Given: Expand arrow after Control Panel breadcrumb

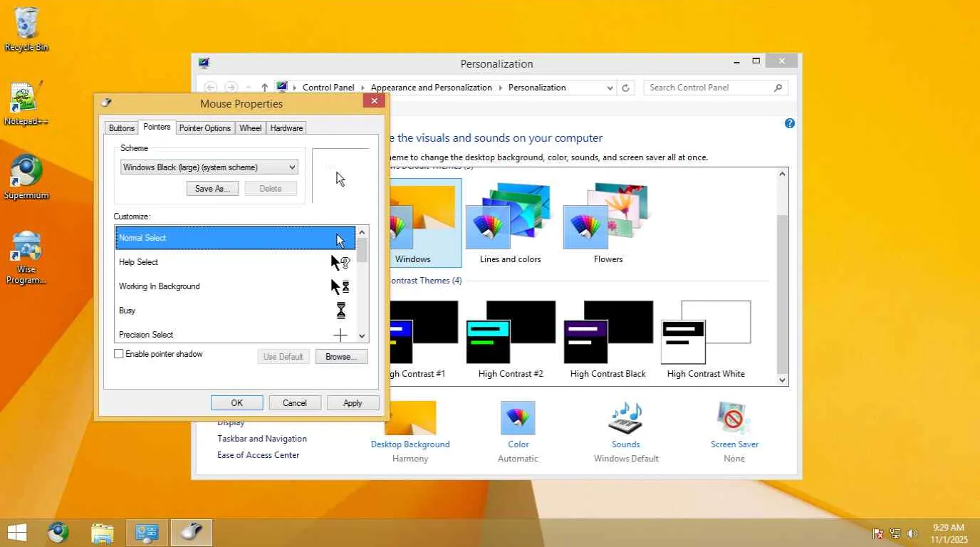Looking at the screenshot, I should coord(363,88).
